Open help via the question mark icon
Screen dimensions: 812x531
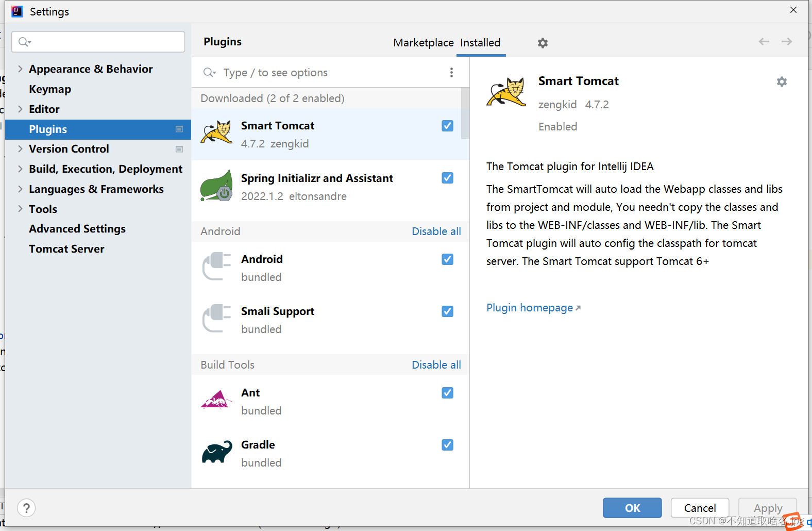pyautogui.click(x=26, y=508)
